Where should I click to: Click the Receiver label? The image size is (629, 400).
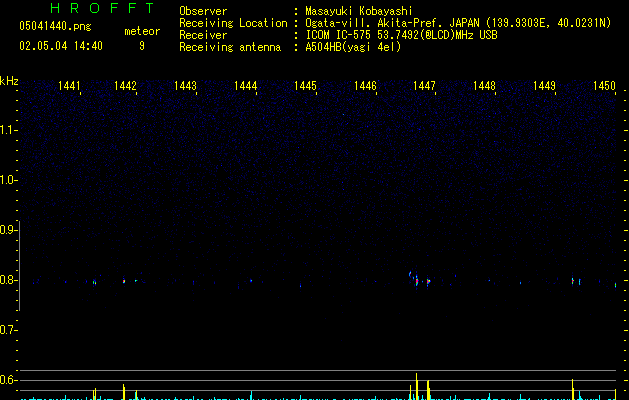203,35
